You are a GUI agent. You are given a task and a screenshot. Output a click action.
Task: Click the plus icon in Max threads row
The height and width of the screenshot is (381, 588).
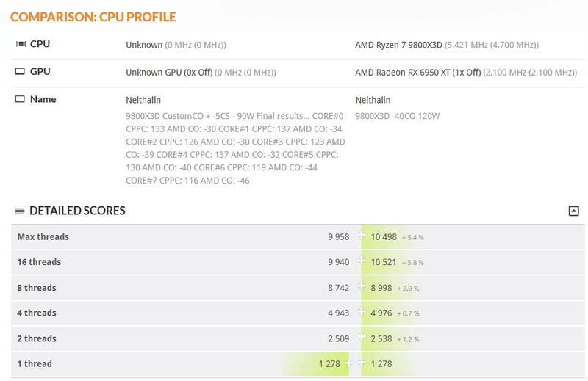361,236
